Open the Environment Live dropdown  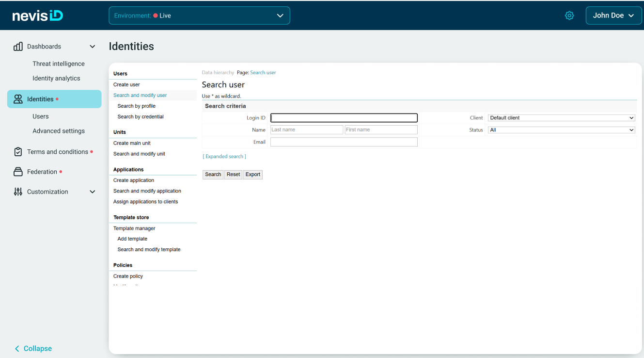tap(199, 16)
